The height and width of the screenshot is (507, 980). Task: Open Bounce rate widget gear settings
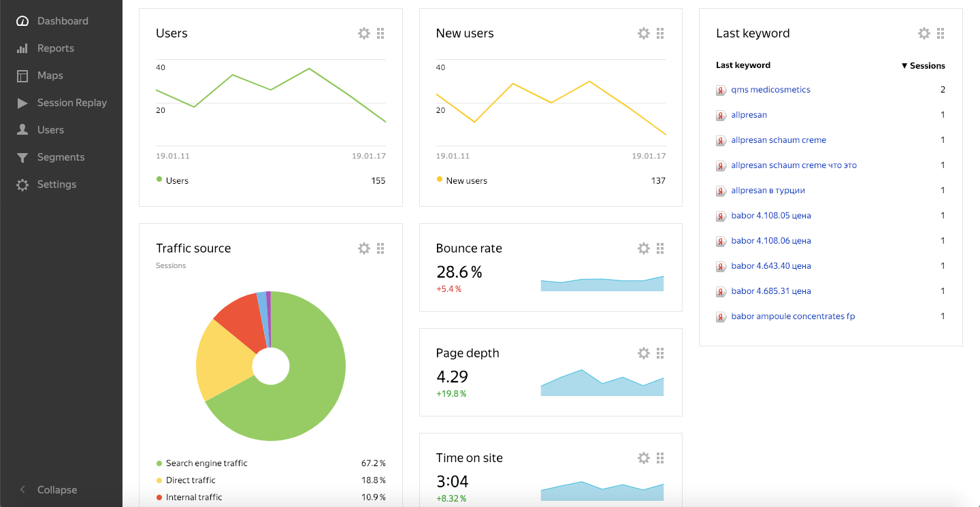tap(644, 248)
